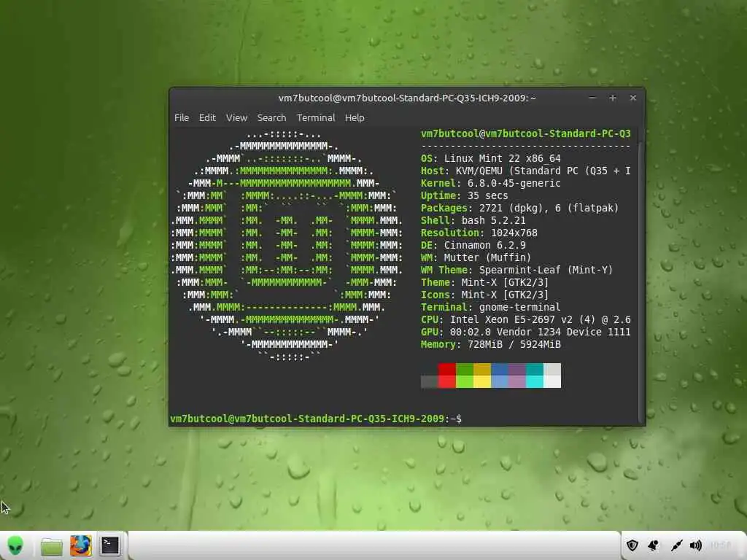Click the "Shell: bash 5.2.21" line
The width and height of the screenshot is (747, 560).
[x=473, y=220]
